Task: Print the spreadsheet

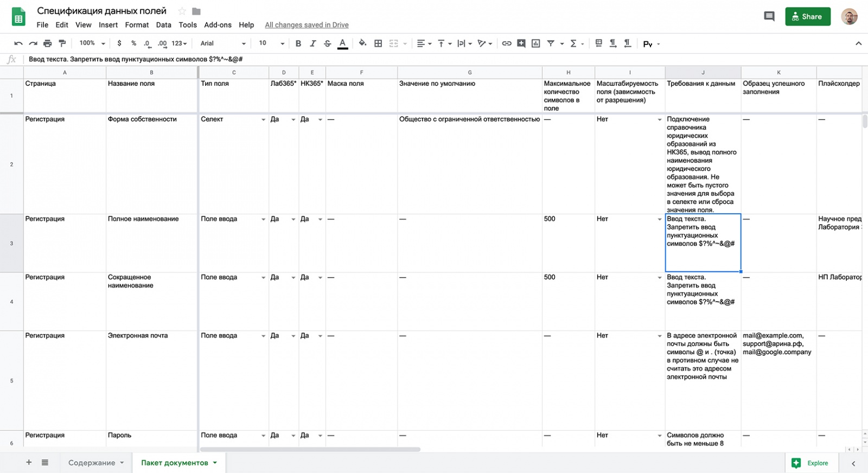Action: tap(48, 43)
